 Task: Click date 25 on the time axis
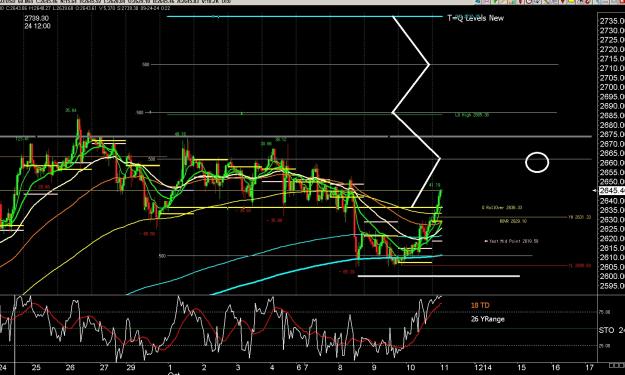pyautogui.click(x=36, y=367)
